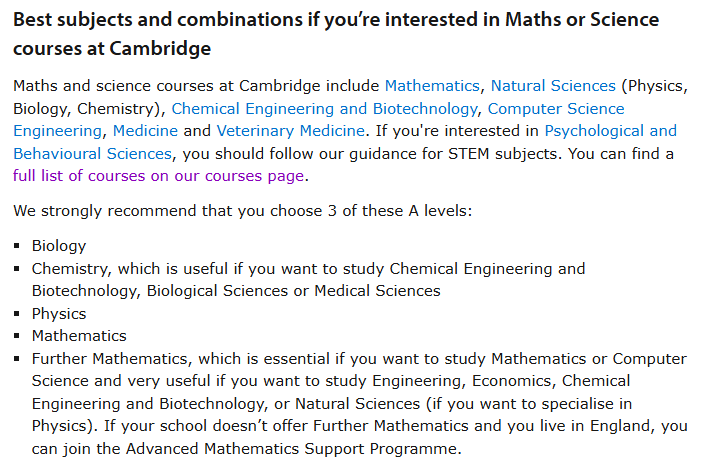Click the Further Mathematics bullet text

coord(359,404)
